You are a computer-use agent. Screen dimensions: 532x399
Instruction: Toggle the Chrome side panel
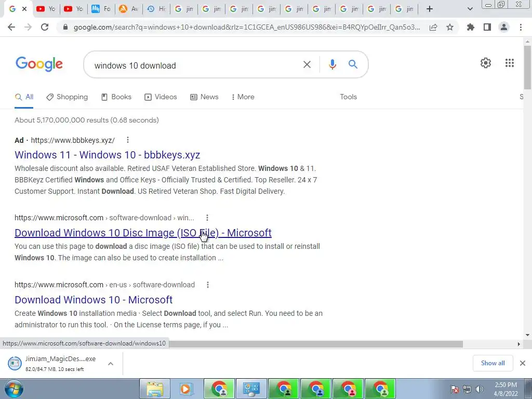pos(487,27)
